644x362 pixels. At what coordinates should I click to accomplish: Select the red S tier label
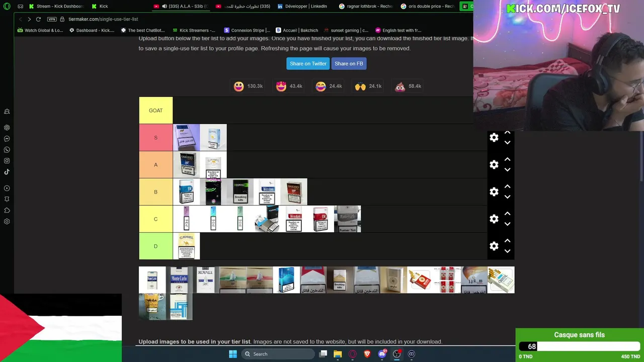(x=156, y=138)
